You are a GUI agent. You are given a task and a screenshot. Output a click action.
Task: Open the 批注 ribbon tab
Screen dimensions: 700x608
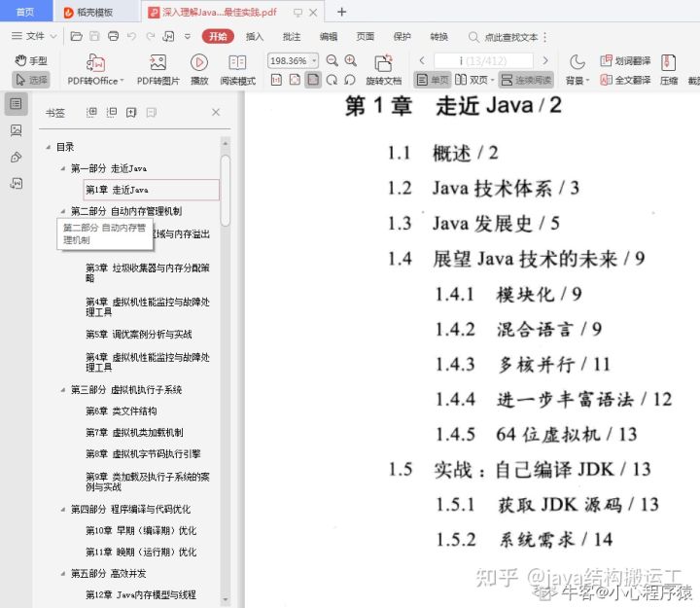click(292, 37)
